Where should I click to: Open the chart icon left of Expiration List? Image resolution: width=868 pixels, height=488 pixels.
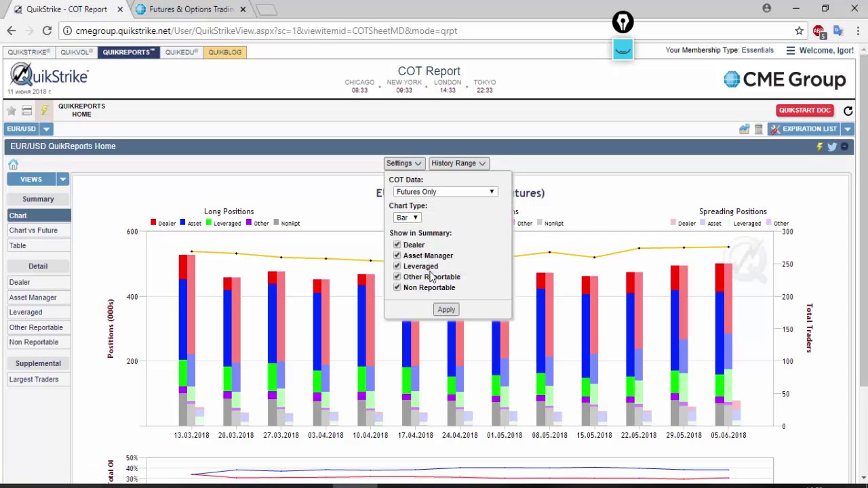point(745,129)
